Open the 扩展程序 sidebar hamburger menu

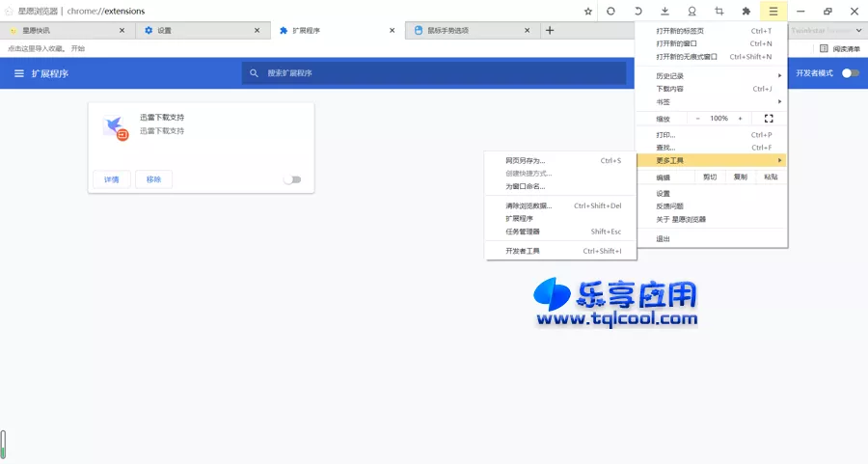[19, 73]
